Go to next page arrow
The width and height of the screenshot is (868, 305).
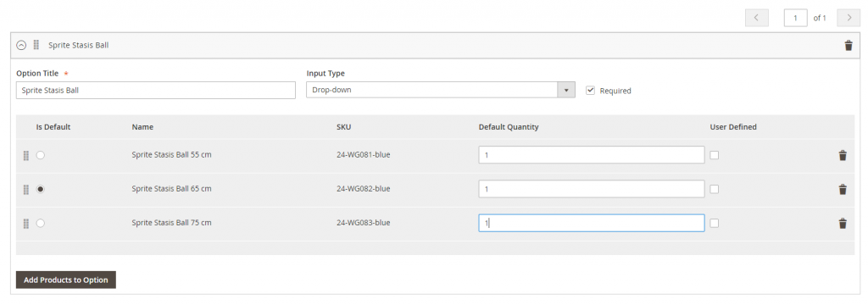coord(848,18)
